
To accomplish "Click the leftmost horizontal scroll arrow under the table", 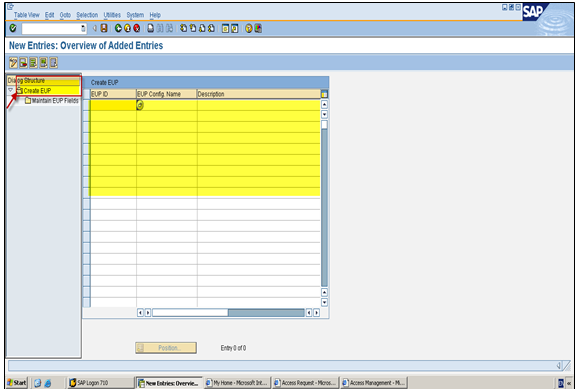I will click(140, 313).
